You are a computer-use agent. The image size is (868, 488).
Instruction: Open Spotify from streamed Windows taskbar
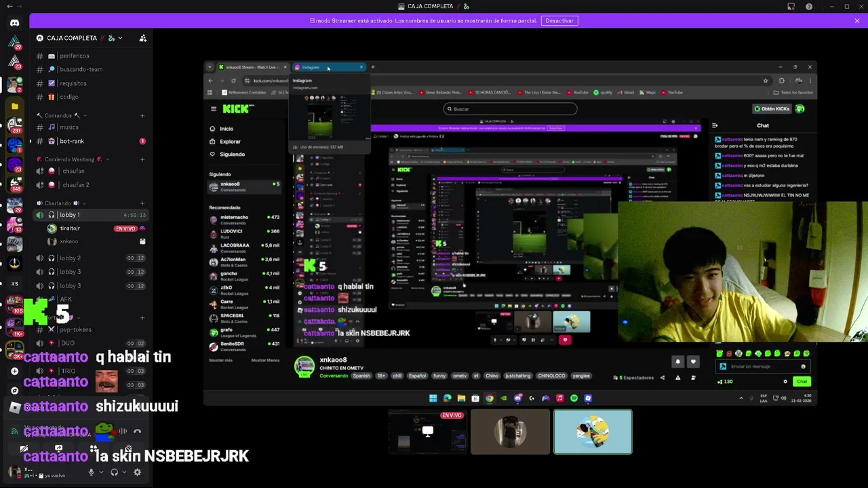pyautogui.click(x=574, y=399)
